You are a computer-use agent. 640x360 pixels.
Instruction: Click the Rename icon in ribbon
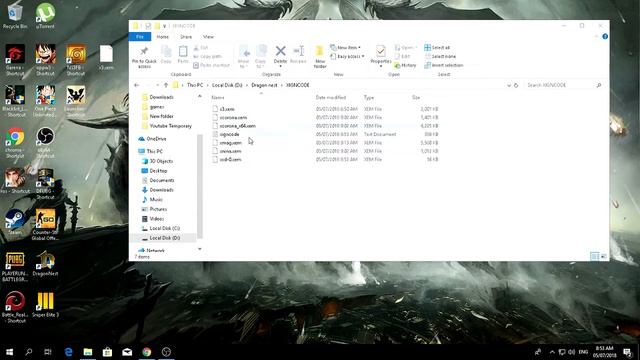[x=298, y=51]
